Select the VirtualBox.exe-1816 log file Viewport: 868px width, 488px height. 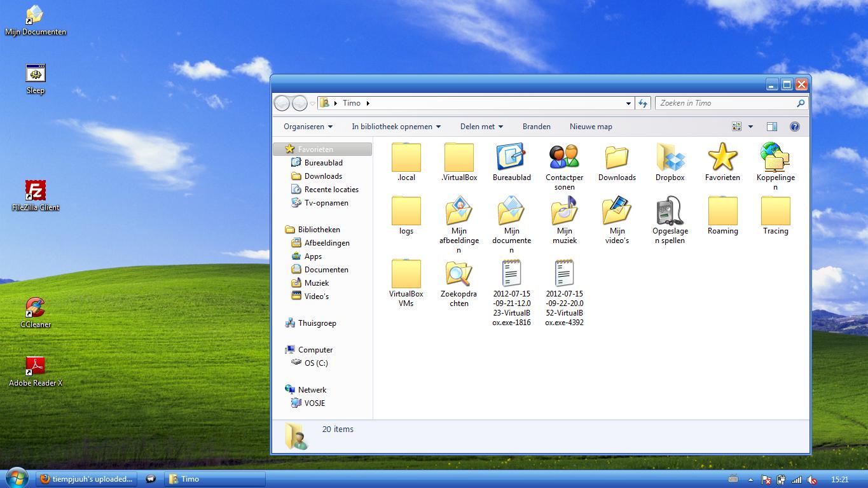coord(511,293)
